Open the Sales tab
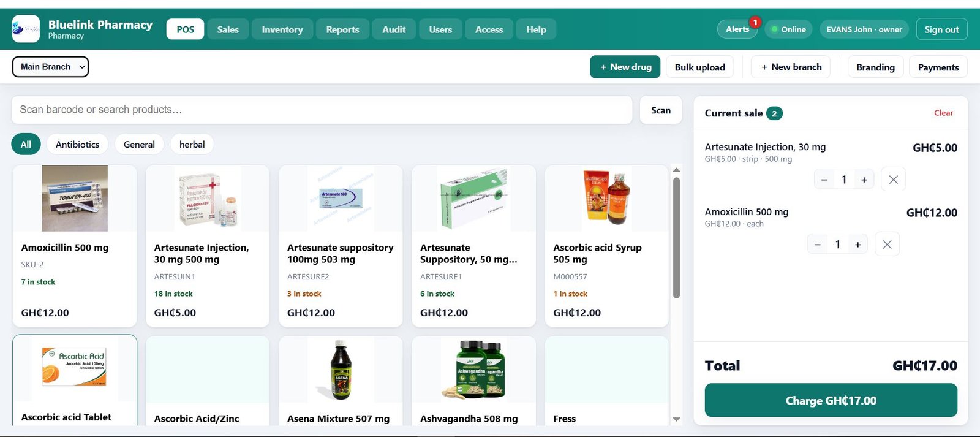This screenshot has width=980, height=437. tap(228, 29)
